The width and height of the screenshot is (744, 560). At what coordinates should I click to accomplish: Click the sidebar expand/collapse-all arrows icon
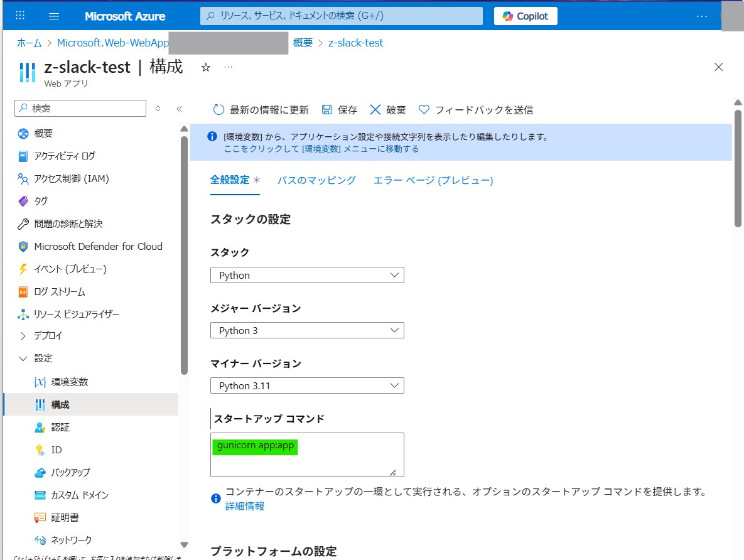(158, 109)
